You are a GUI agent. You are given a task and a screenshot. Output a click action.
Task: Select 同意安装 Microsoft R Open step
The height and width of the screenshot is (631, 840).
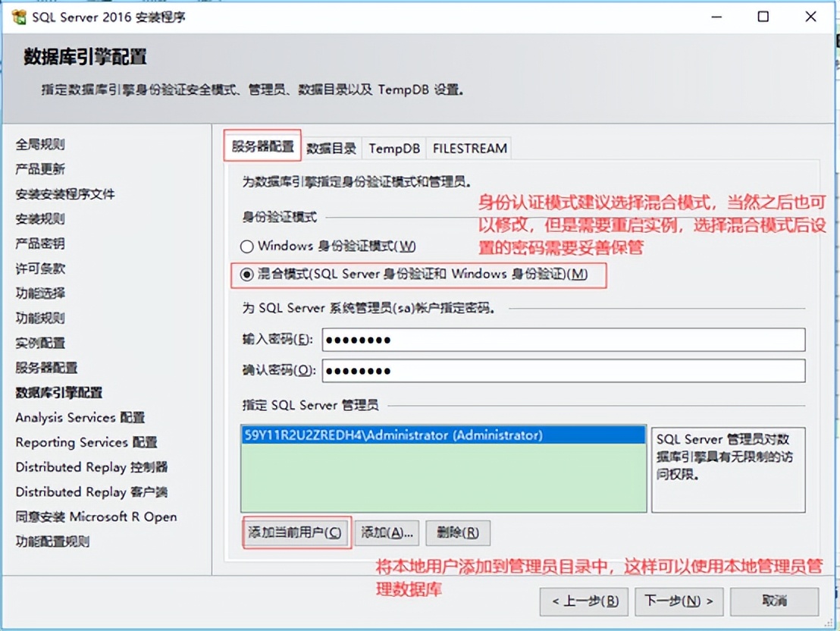pyautogui.click(x=96, y=516)
